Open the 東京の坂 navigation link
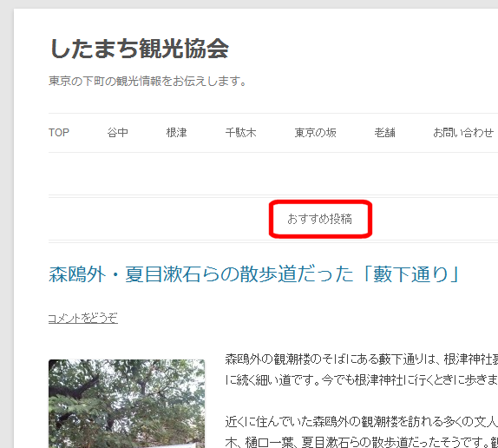The image size is (498, 448). click(316, 133)
